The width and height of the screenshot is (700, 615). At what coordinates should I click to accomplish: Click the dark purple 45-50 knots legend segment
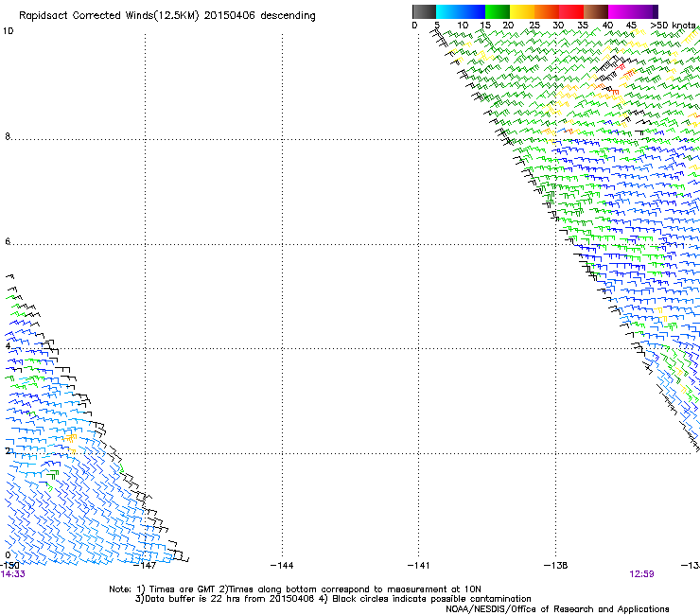click(645, 11)
